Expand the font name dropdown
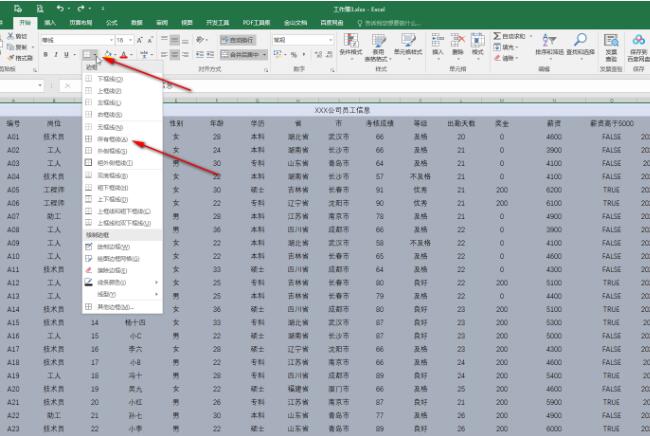The height and width of the screenshot is (436, 650). pos(112,40)
